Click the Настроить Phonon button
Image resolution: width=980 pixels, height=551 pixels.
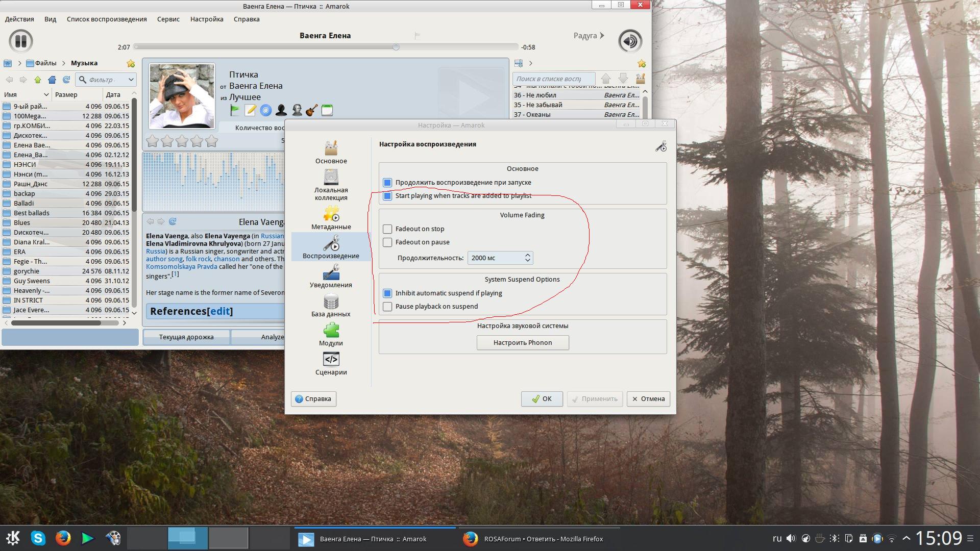click(522, 342)
